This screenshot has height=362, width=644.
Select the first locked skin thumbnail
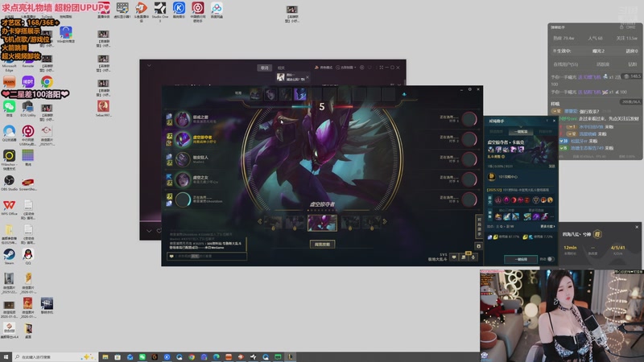(273, 223)
